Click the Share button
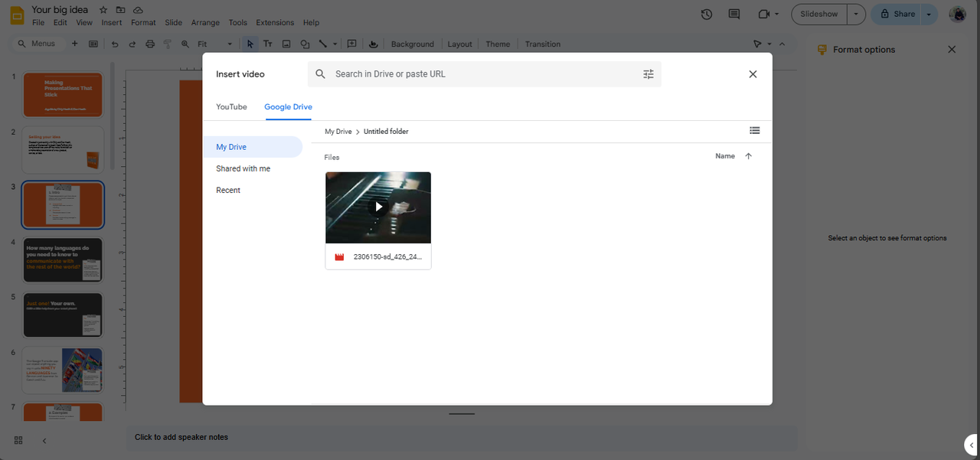The width and height of the screenshot is (980, 460). click(896, 14)
